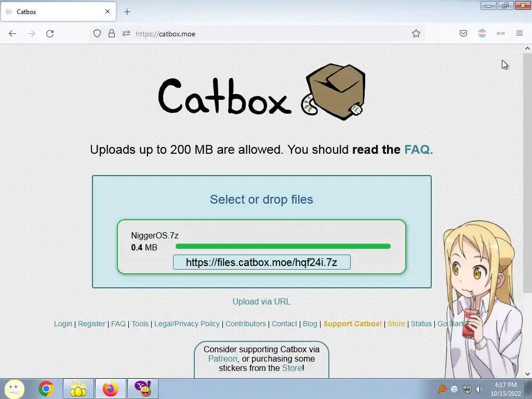Open a new browser tab

click(x=127, y=12)
